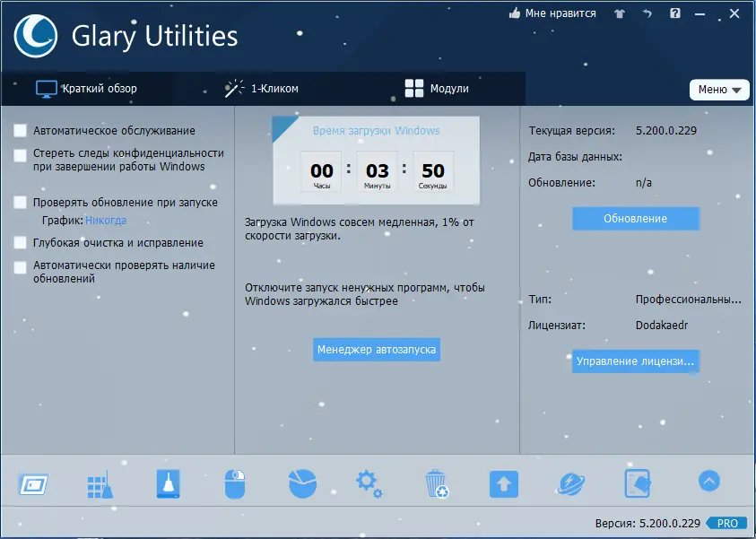Click the monitor icon on Краткий обзор tab
Image resolution: width=756 pixels, height=539 pixels.
tap(47, 89)
